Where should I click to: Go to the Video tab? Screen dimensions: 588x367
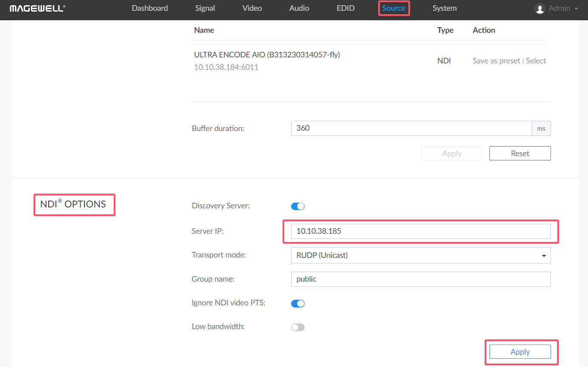pyautogui.click(x=252, y=8)
